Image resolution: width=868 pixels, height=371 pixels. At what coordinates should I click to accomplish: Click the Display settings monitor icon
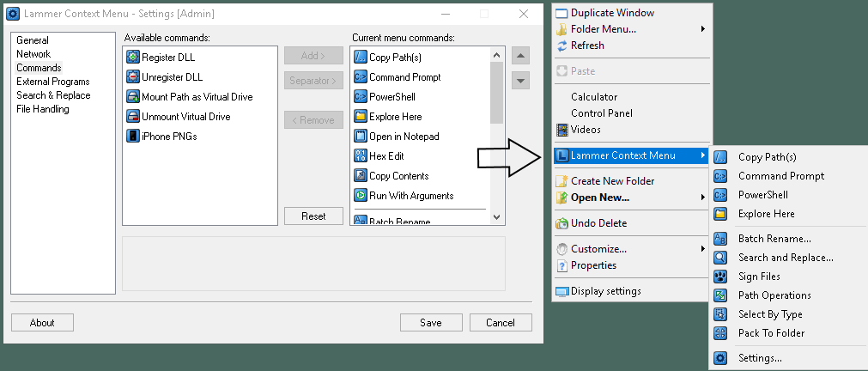[x=561, y=292]
